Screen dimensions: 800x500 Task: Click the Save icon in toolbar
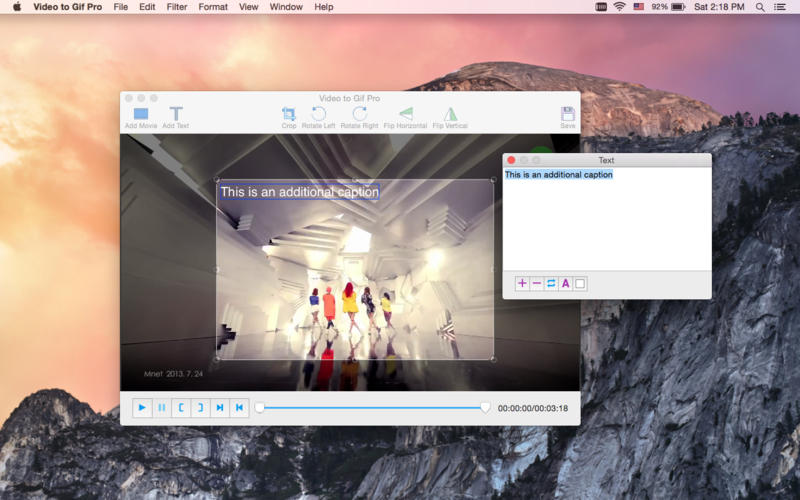(568, 117)
